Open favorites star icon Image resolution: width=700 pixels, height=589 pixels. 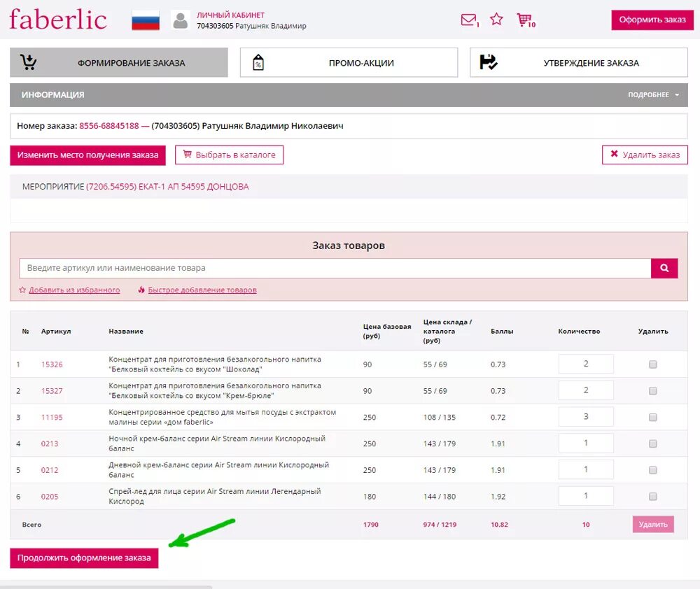pyautogui.click(x=496, y=19)
